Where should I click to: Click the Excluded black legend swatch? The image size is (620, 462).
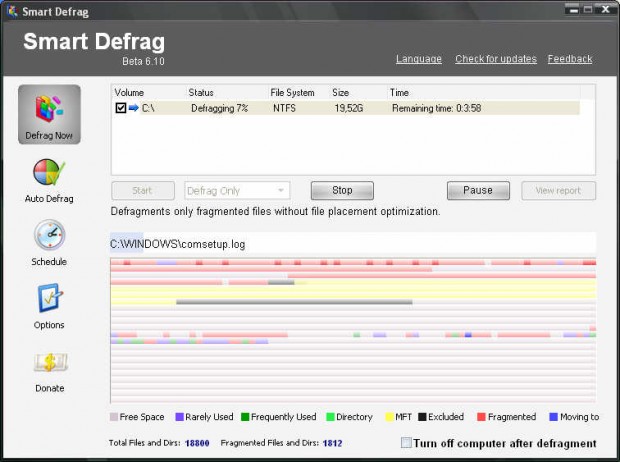[422, 417]
